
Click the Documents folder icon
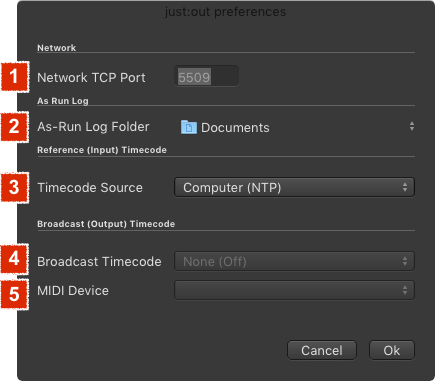pos(189,127)
